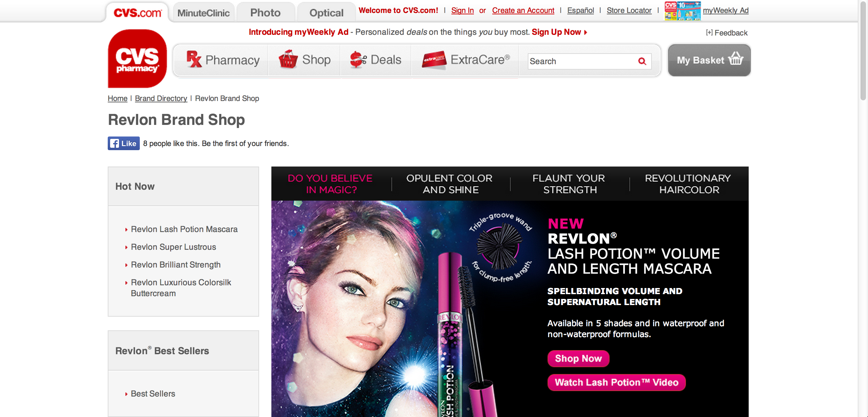868x417 pixels.
Task: Click the Revlon Best Sellers heading
Action: 162,351
